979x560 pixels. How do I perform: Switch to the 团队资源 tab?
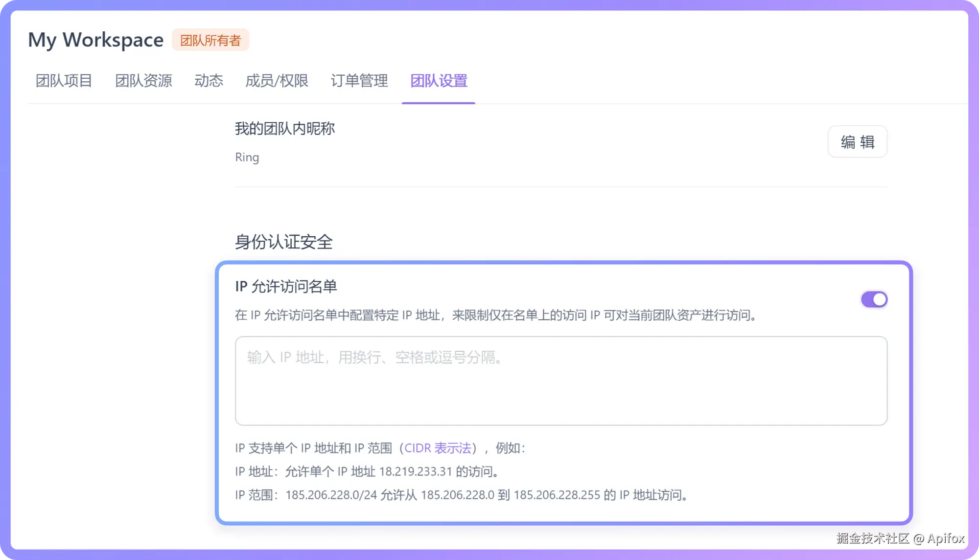(143, 81)
